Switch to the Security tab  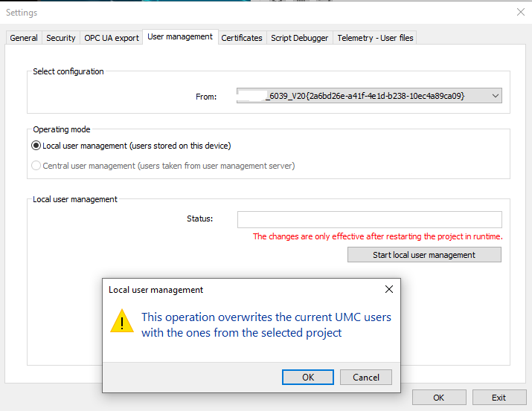[61, 38]
